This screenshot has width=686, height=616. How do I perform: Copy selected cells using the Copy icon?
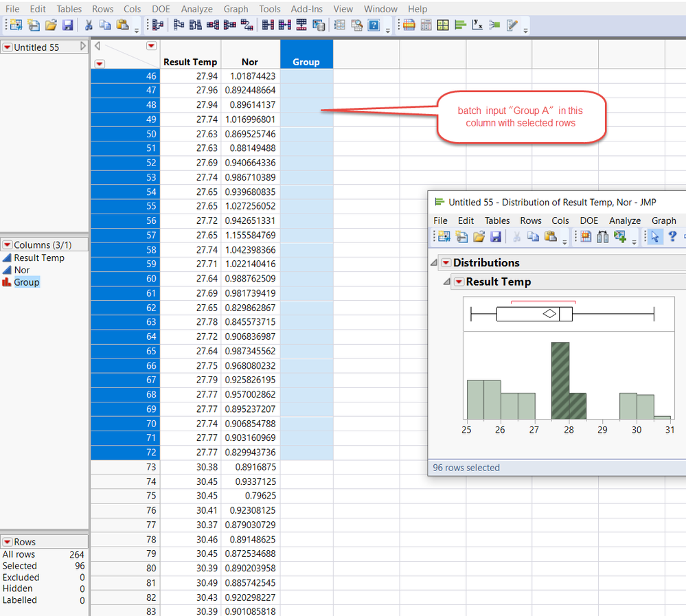[x=105, y=25]
